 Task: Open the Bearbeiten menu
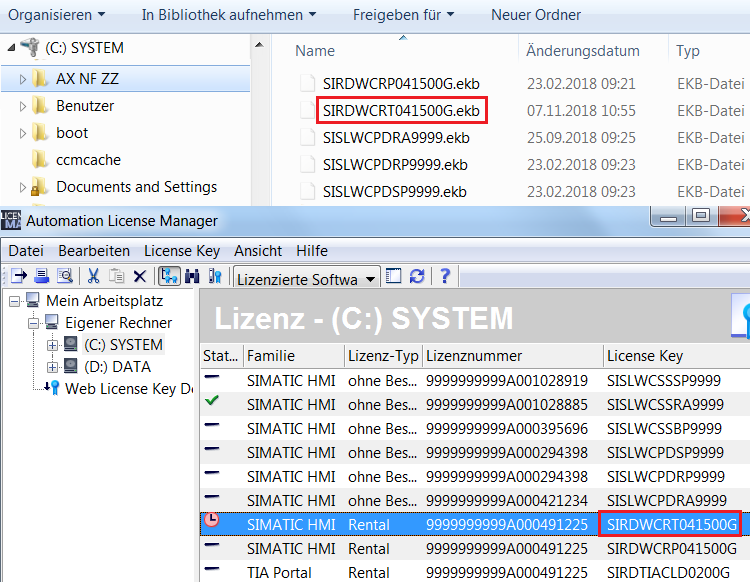coord(94,251)
